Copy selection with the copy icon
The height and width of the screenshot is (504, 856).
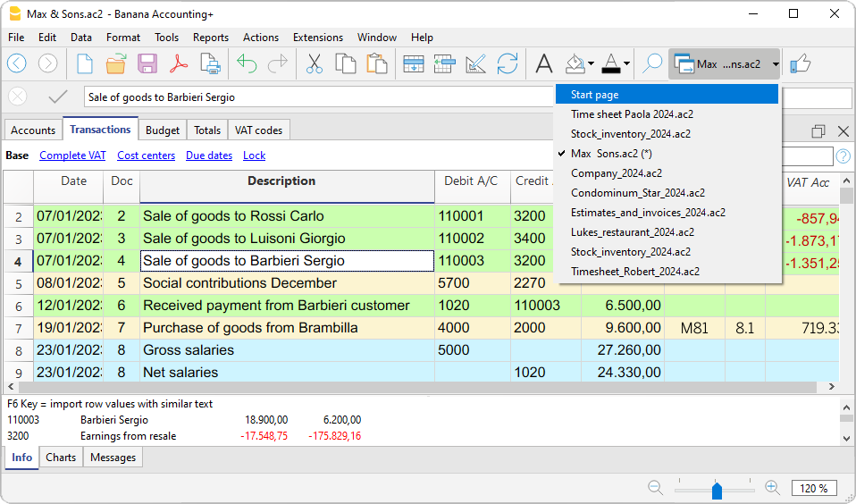346,63
